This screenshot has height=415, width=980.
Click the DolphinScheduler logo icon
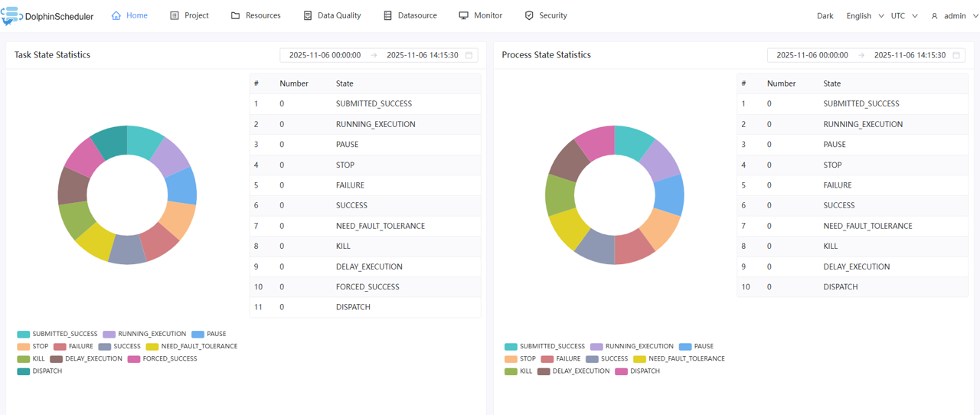click(11, 16)
